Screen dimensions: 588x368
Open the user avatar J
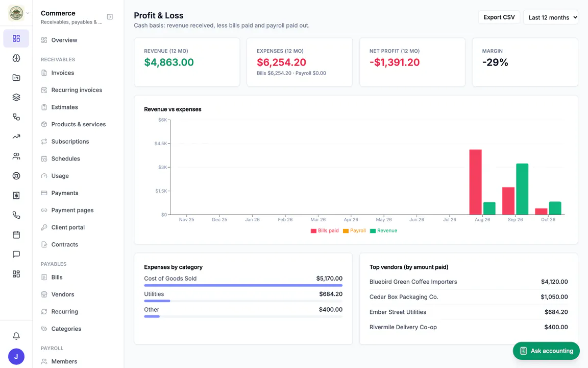click(16, 356)
